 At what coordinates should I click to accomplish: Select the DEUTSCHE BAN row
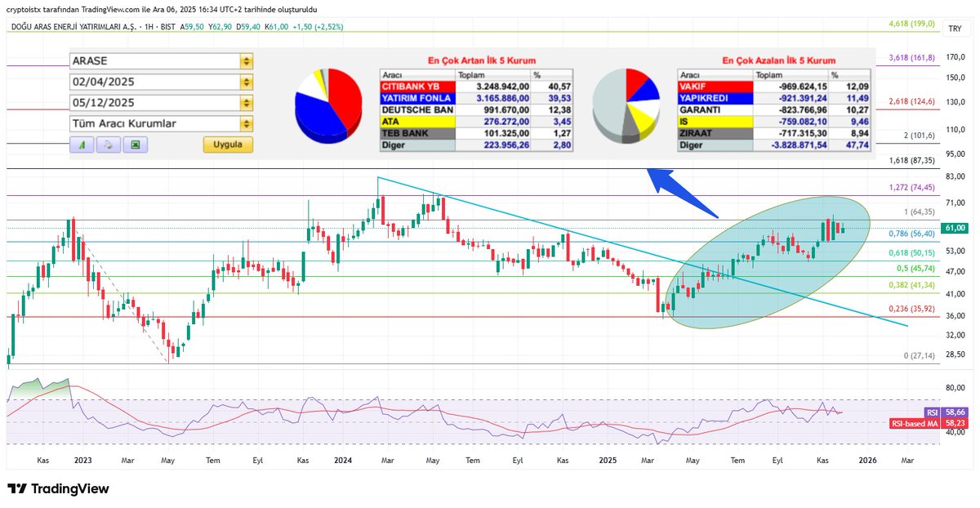475,109
